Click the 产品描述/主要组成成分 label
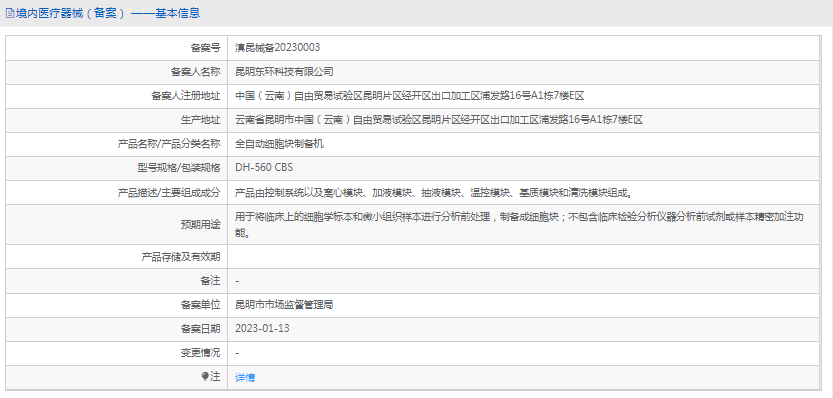 click(x=168, y=192)
